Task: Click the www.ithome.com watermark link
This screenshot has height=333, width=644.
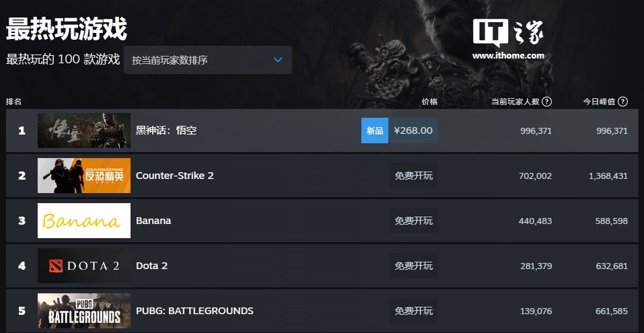Action: tap(508, 56)
